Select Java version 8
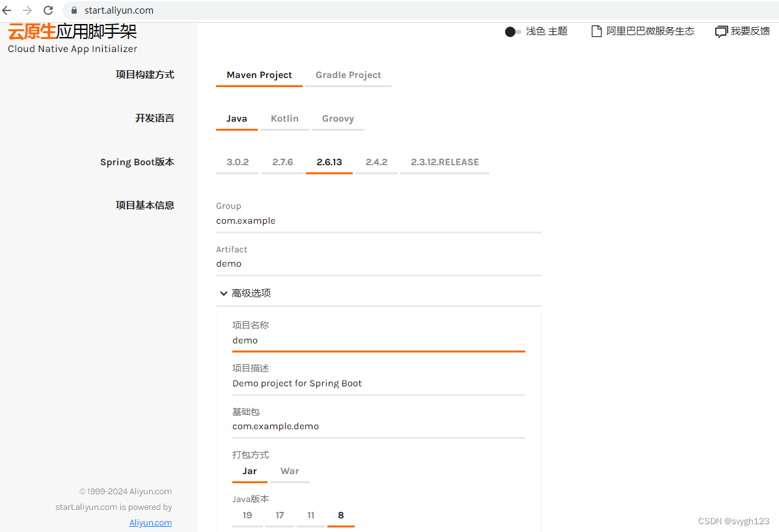 point(341,516)
